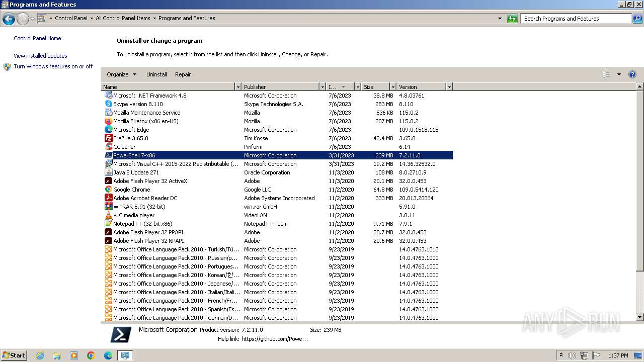Viewport: 644px width, 362px height.
Task: Click the Visual C++ Redistributable icon
Action: click(108, 164)
